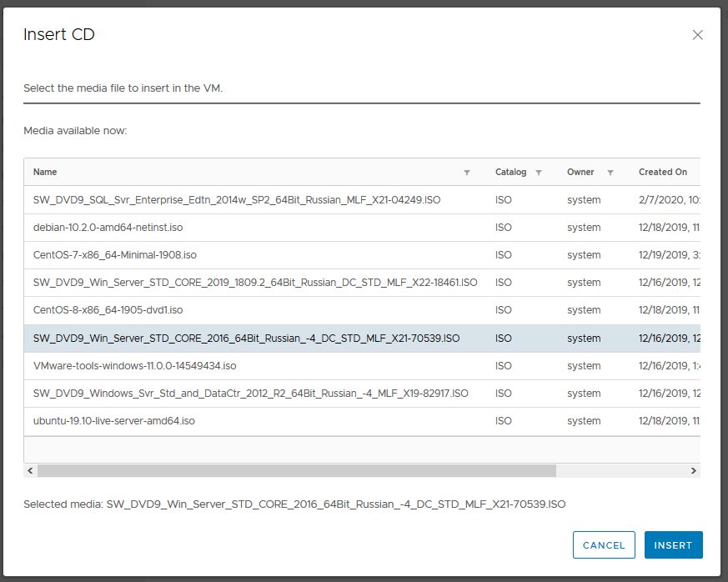Sort by the Name column header

pyautogui.click(x=45, y=173)
